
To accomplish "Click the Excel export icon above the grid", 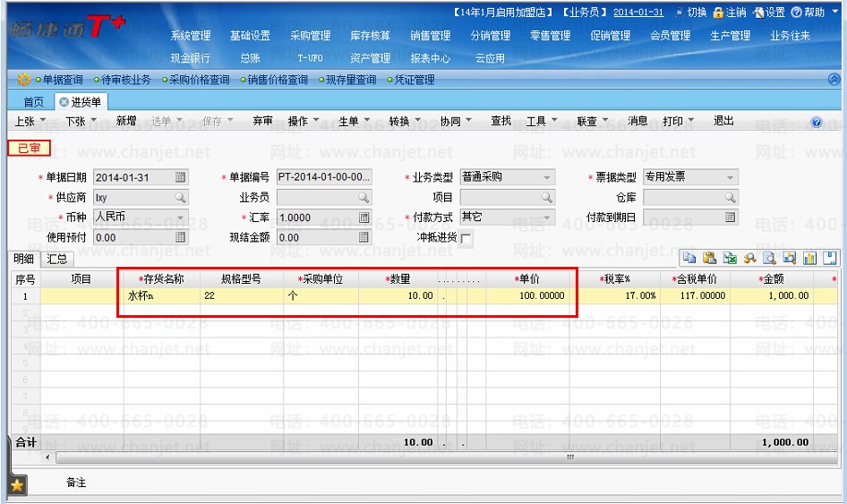I will coord(730,258).
